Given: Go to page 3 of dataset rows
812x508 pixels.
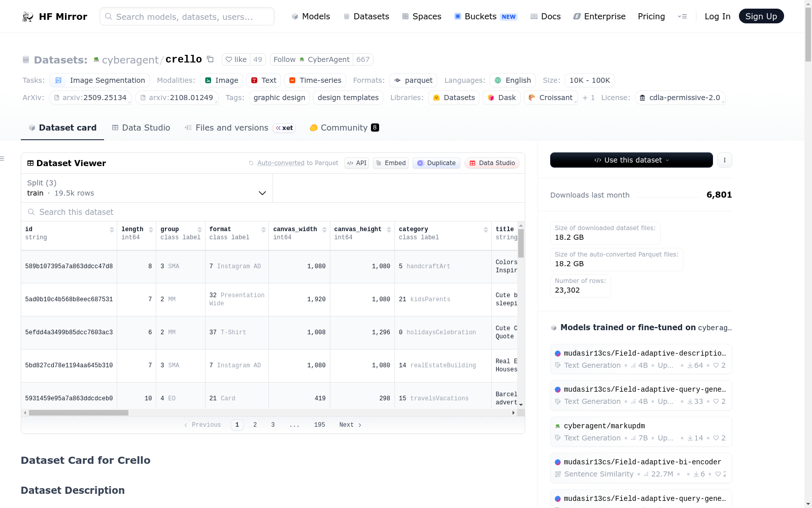Looking at the screenshot, I should (273, 425).
